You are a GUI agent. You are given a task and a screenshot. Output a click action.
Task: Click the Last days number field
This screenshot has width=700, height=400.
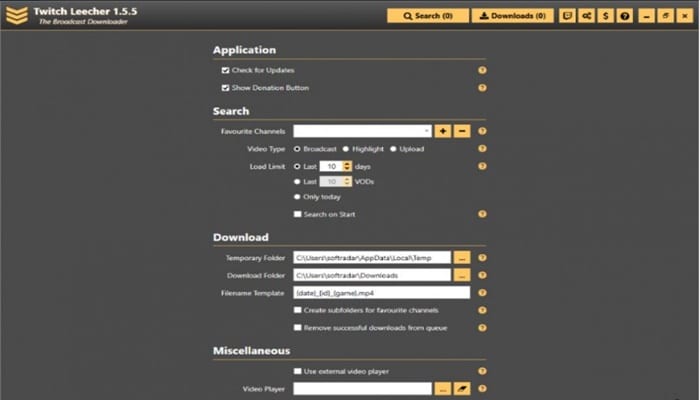[331, 166]
